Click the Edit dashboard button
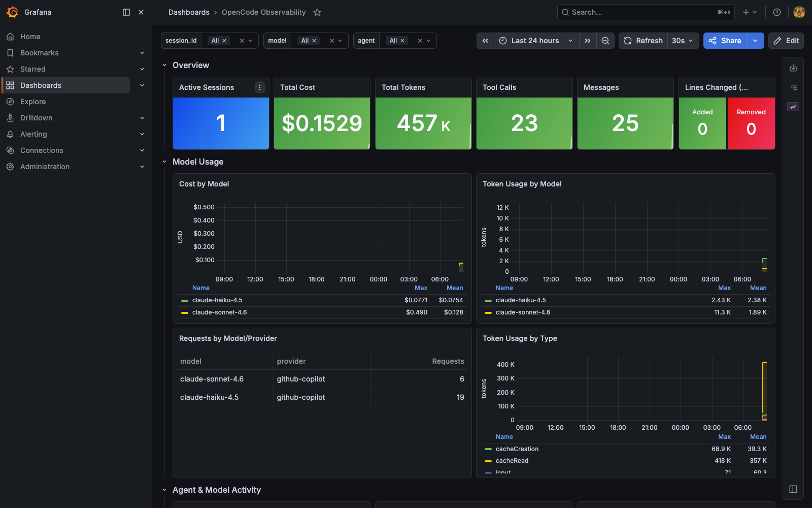 (786, 41)
